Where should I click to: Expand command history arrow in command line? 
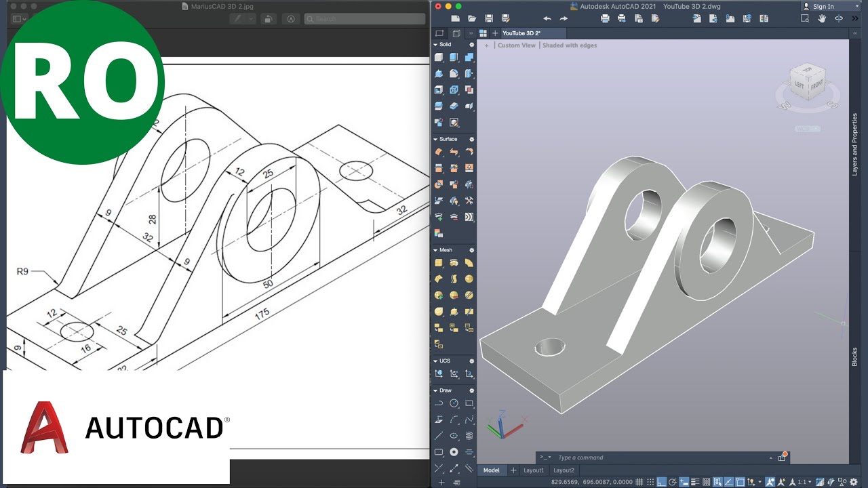(x=770, y=457)
